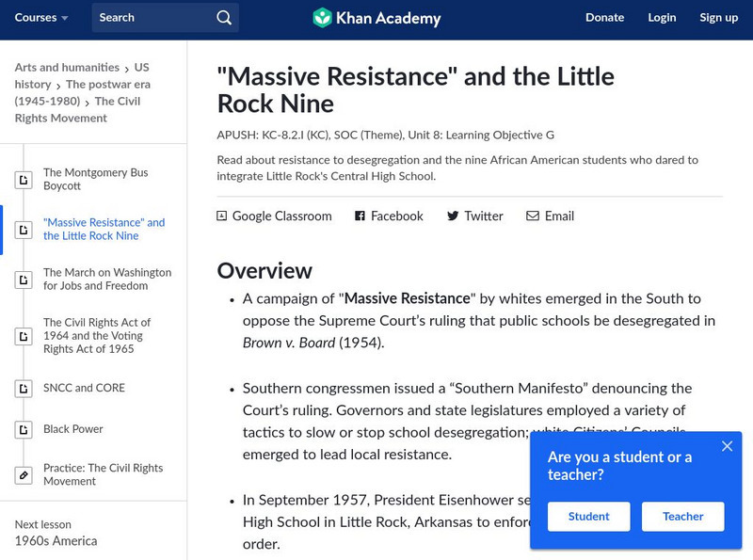
Task: Click article icon beside Montgomery Bus Boycott
Action: click(23, 179)
